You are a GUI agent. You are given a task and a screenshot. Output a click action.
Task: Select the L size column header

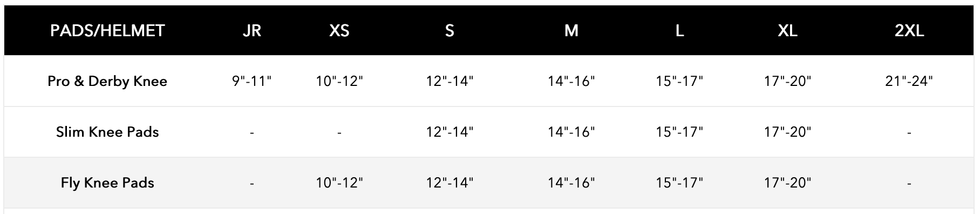coord(679,31)
